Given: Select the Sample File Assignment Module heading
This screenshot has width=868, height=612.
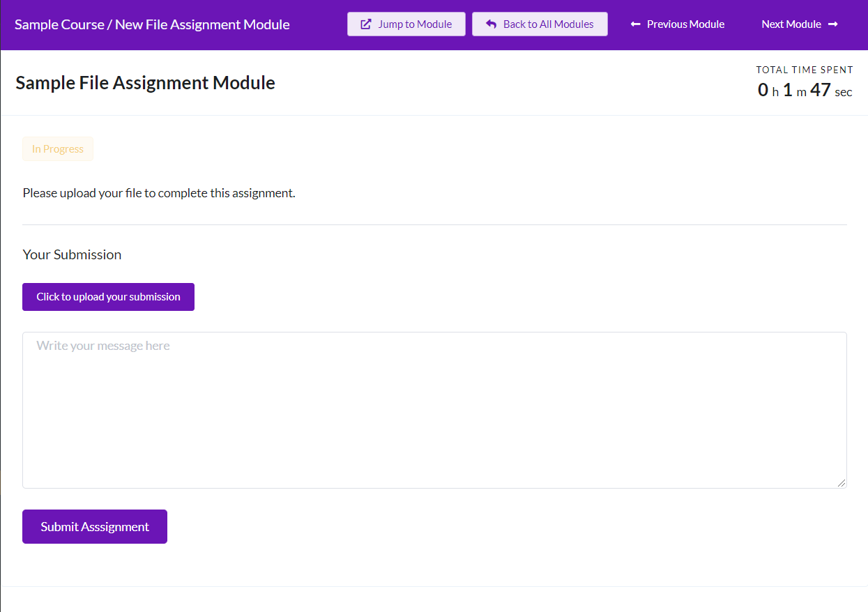Looking at the screenshot, I should [145, 82].
